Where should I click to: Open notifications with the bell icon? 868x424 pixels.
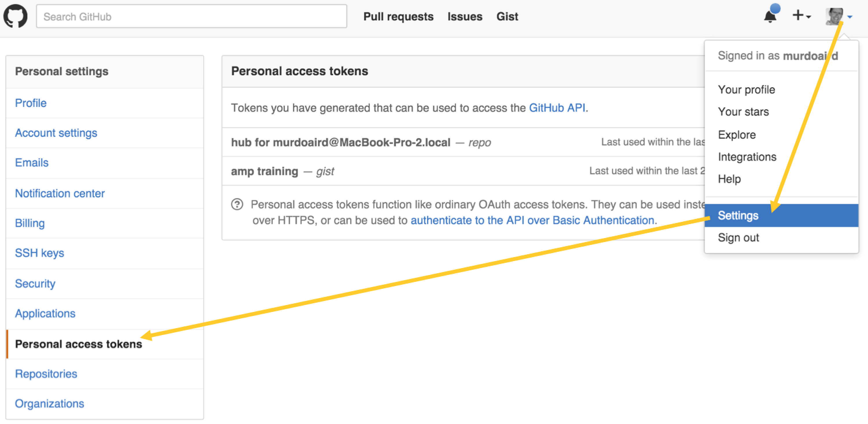pos(771,16)
